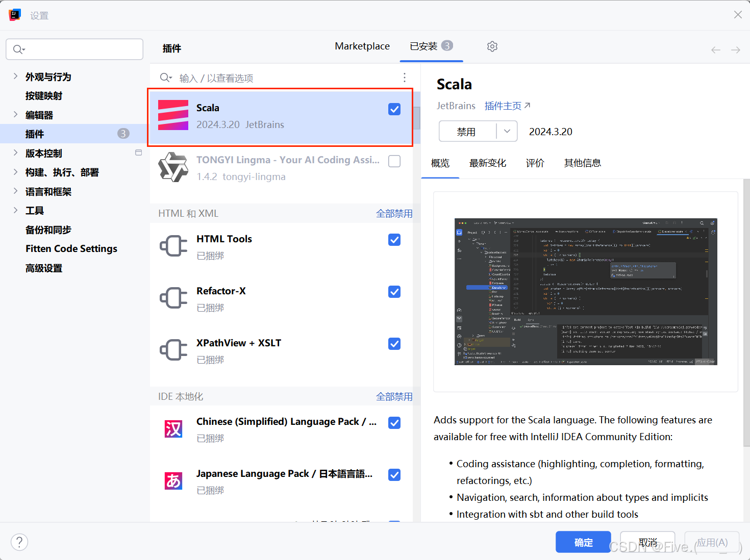Open the dropdown arrow next to 禁用
The width and height of the screenshot is (750, 560).
[x=507, y=131]
